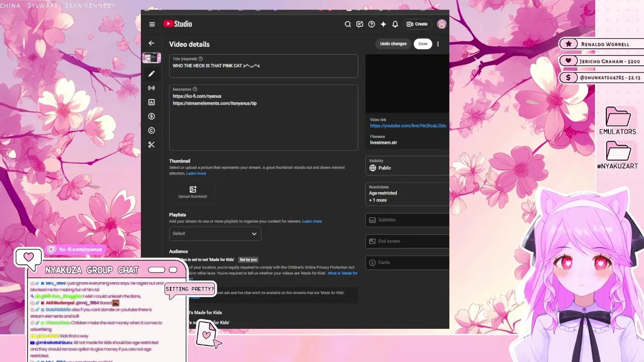Viewport: 644px width, 362px height.
Task: Open the Details pencil icon in sidebar
Action: point(151,74)
